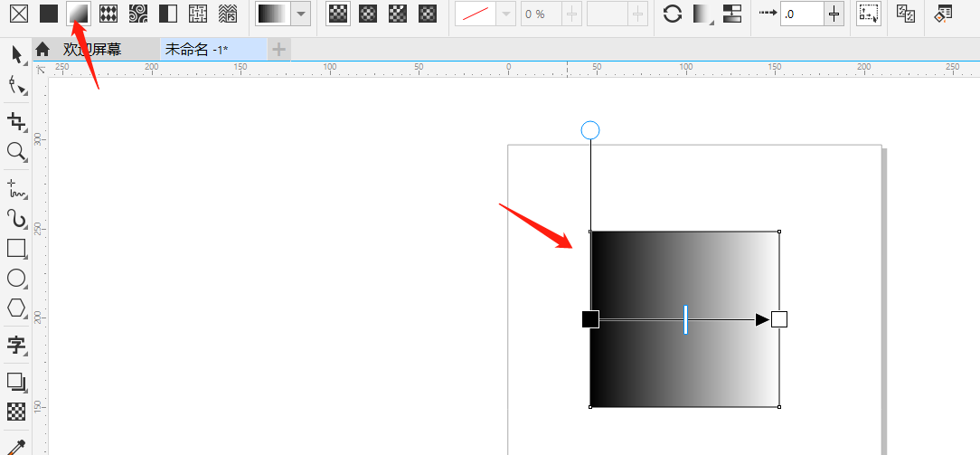Enable the Linear fountain fill type

click(x=338, y=14)
